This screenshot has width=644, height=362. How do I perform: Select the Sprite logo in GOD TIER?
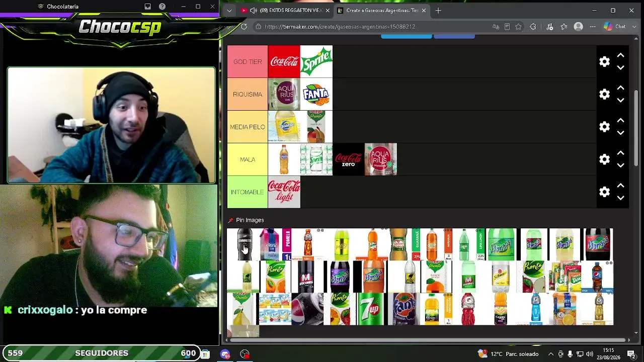point(316,62)
